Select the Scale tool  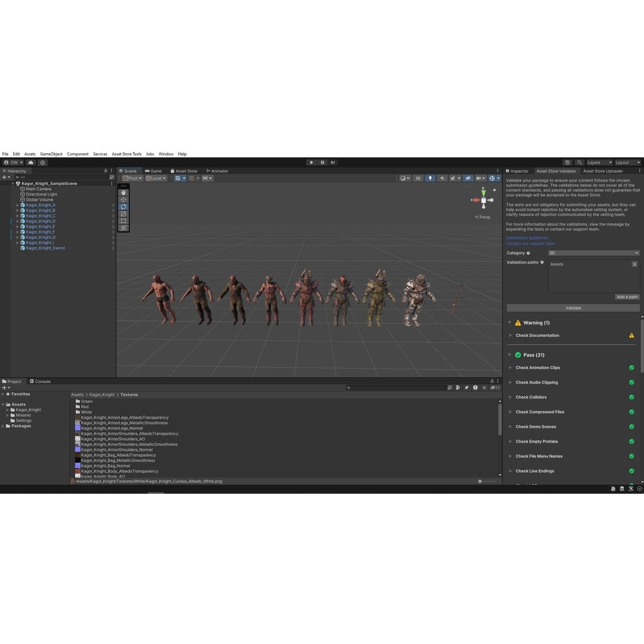[x=123, y=213]
